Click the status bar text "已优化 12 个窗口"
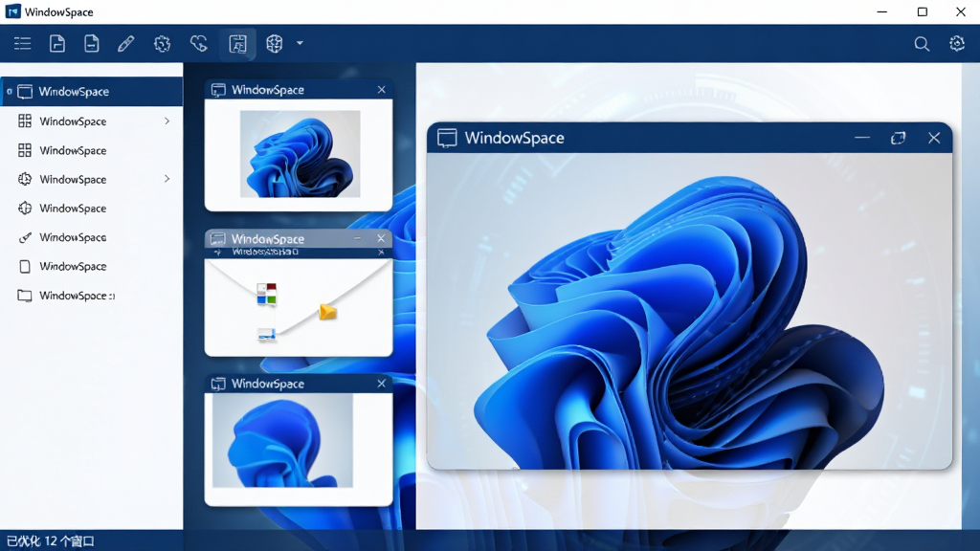980x551 pixels. (x=51, y=541)
